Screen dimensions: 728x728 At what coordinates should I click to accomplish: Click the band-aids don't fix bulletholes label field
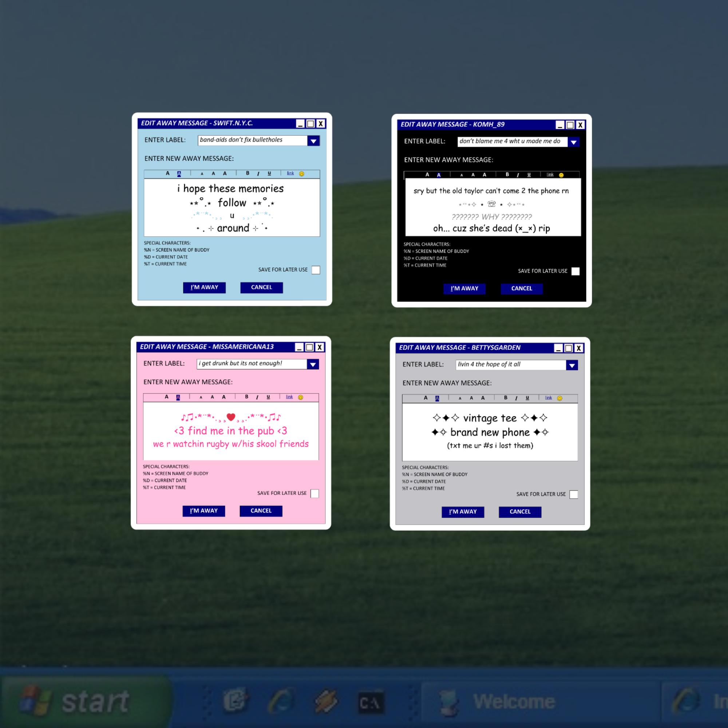253,140
